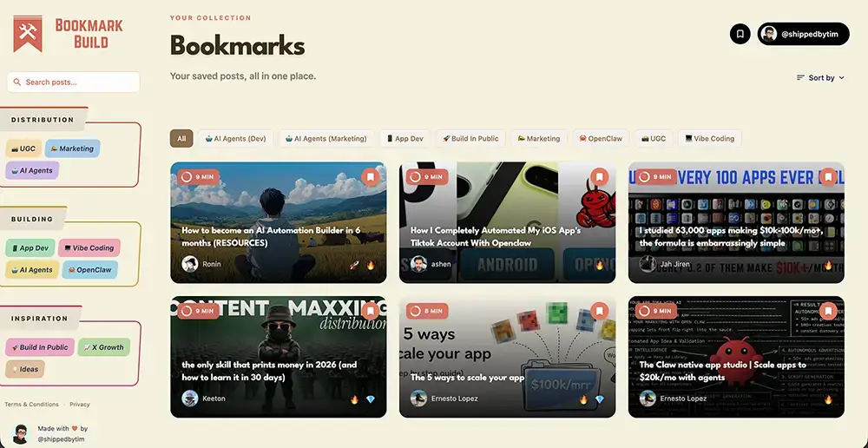
Task: Click the rocket icon on Ronin's post
Action: [354, 265]
